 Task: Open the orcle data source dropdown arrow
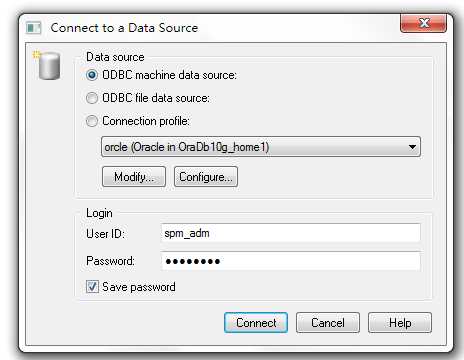tap(412, 147)
